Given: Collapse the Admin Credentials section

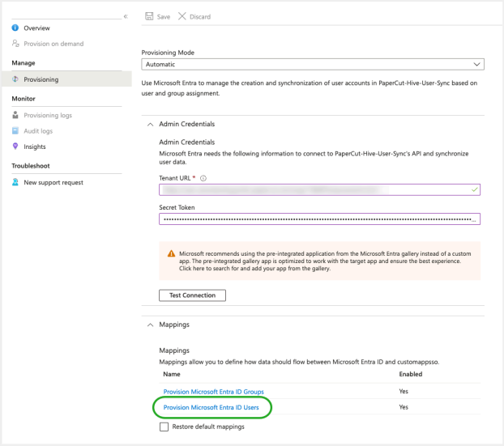Looking at the screenshot, I should pos(150,124).
